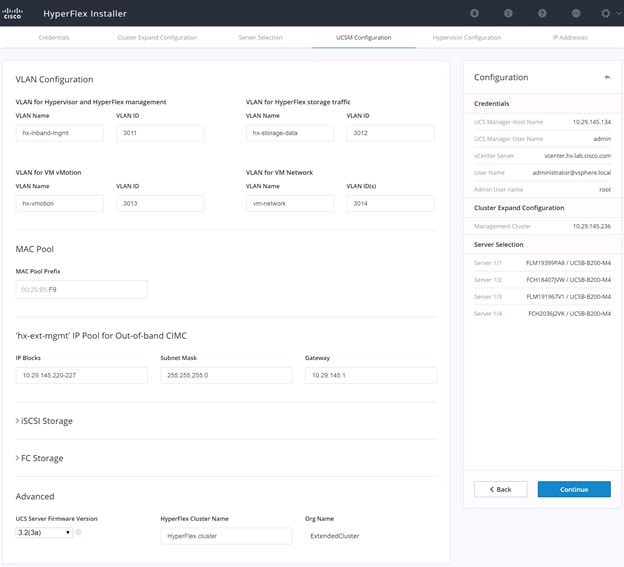Click the Gateway field showing 10.29.145.1
Image resolution: width=624 pixels, height=567 pixels.
(x=371, y=375)
